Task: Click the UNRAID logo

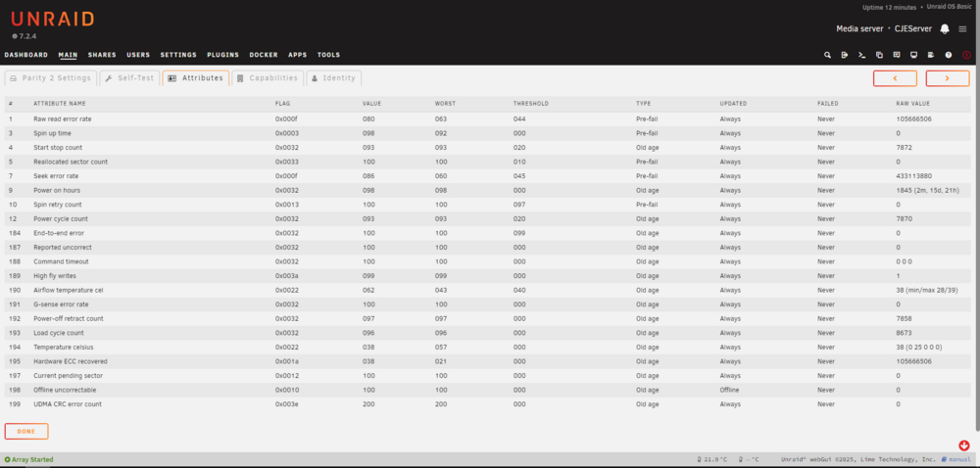Action: (x=53, y=19)
